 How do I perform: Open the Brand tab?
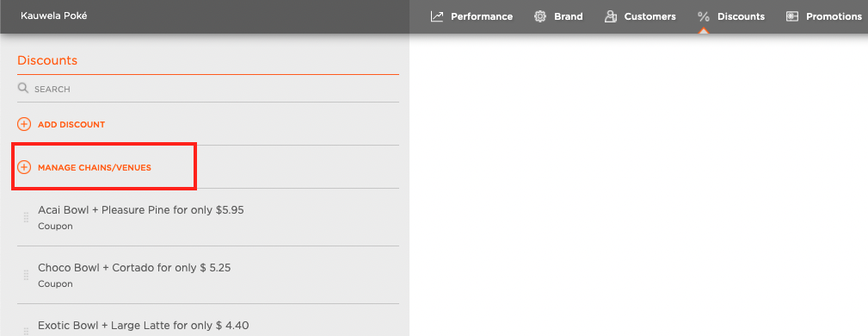pos(558,16)
